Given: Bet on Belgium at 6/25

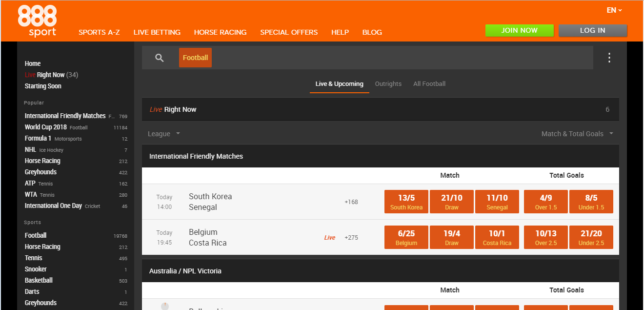Looking at the screenshot, I should point(406,237).
